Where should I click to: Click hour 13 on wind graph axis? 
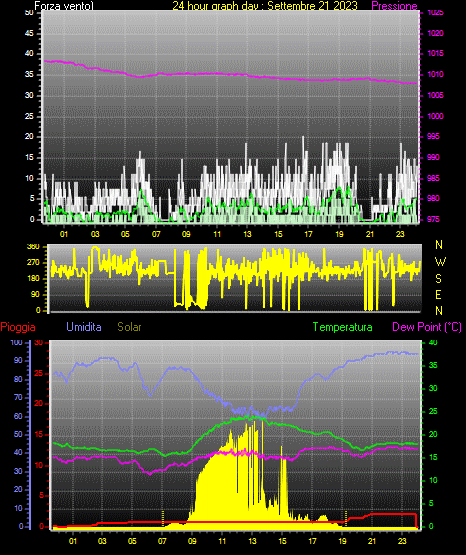pyautogui.click(x=247, y=234)
